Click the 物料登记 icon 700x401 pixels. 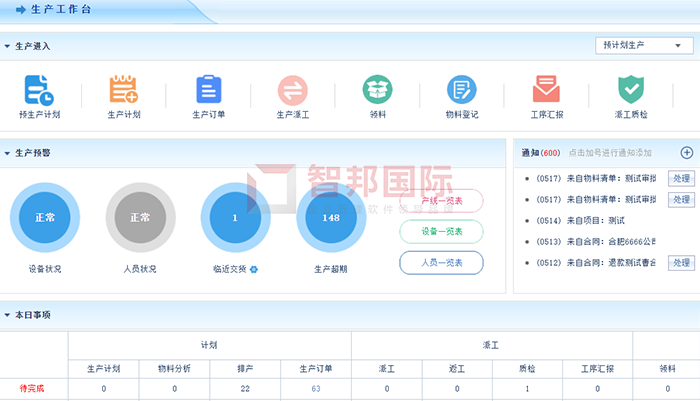pyautogui.click(x=461, y=90)
